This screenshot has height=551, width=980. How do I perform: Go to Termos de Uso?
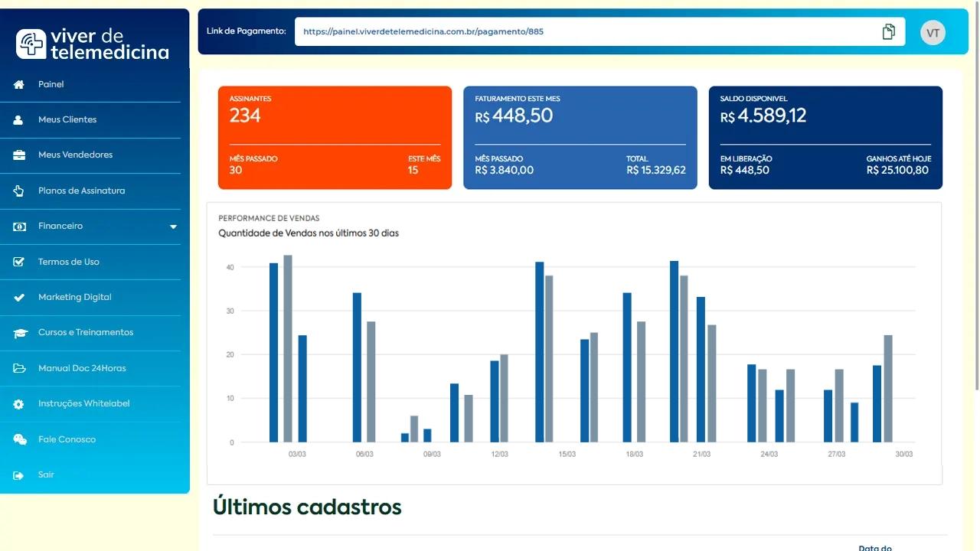click(69, 262)
